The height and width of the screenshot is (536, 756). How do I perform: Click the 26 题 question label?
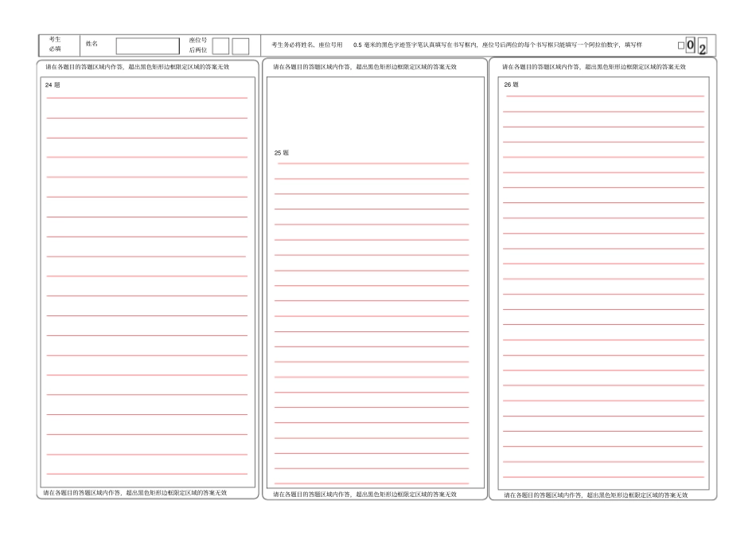coord(511,84)
